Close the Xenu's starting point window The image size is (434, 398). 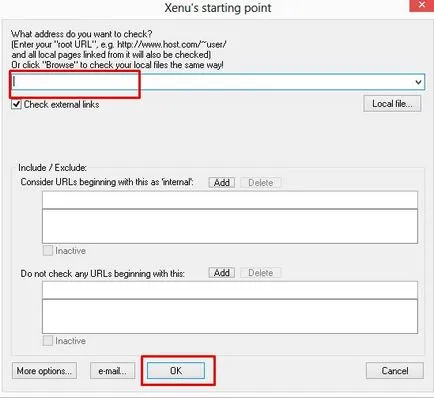422,5
